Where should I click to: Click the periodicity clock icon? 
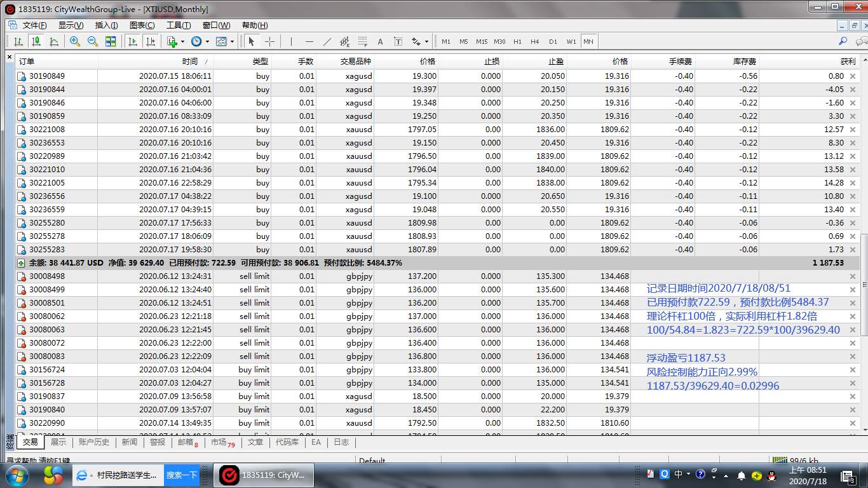[196, 41]
